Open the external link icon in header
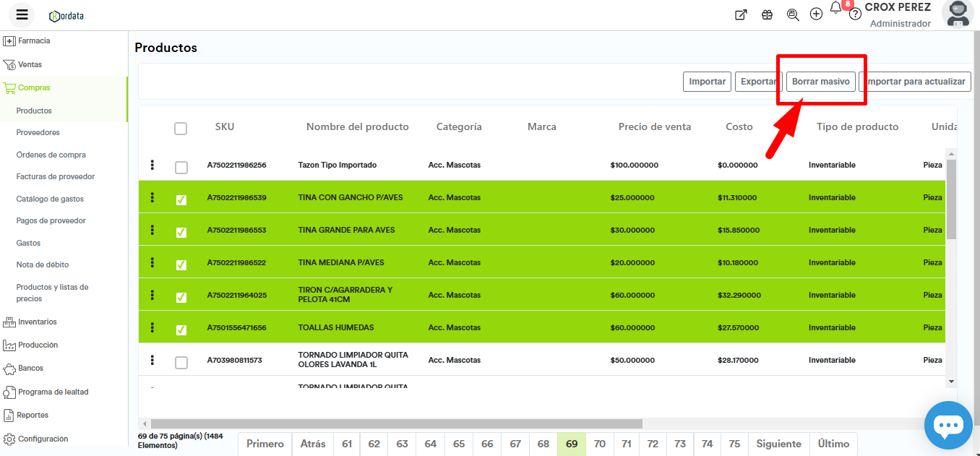 tap(741, 14)
